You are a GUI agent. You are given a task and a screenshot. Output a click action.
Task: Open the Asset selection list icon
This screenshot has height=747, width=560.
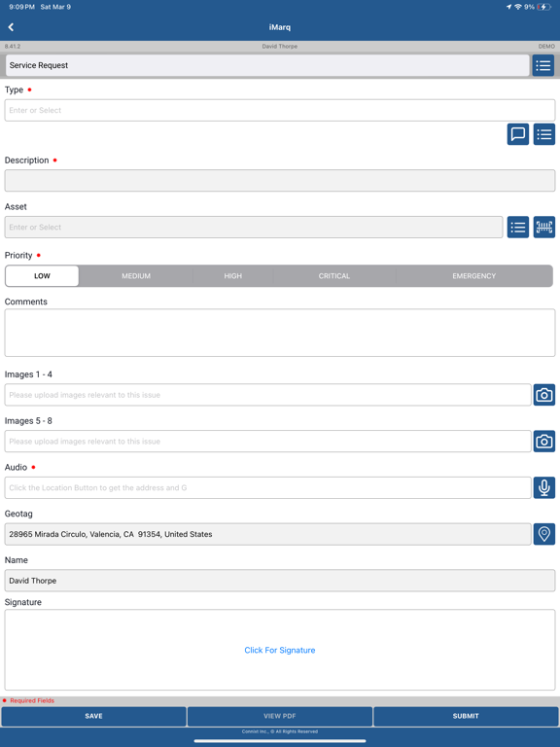click(517, 228)
